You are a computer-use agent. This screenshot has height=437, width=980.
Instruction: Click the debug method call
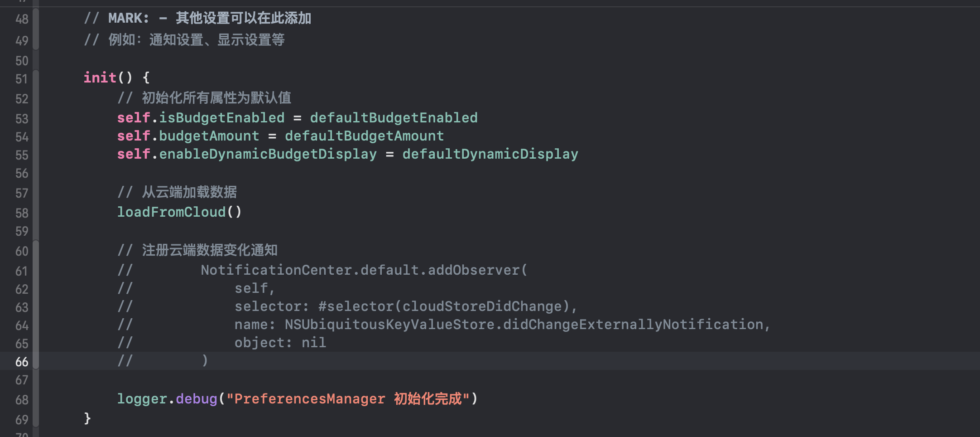pos(196,399)
